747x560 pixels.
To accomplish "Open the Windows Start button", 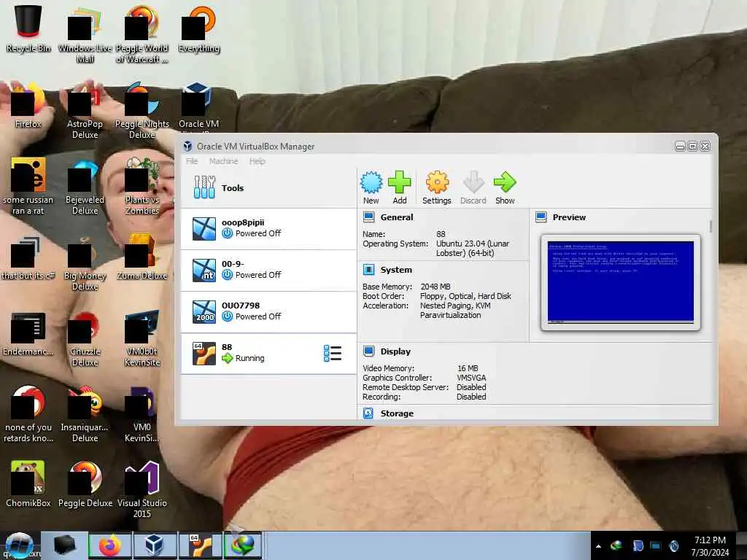I will click(x=19, y=545).
